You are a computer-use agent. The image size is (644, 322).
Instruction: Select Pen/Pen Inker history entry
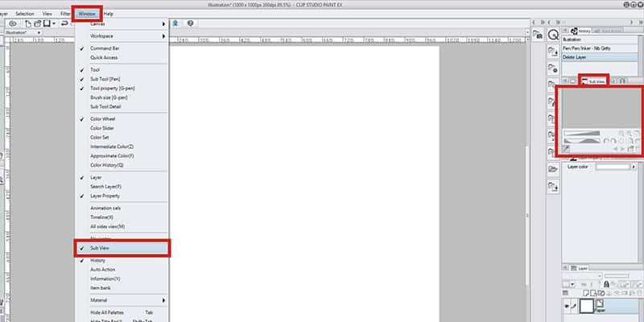pos(600,48)
